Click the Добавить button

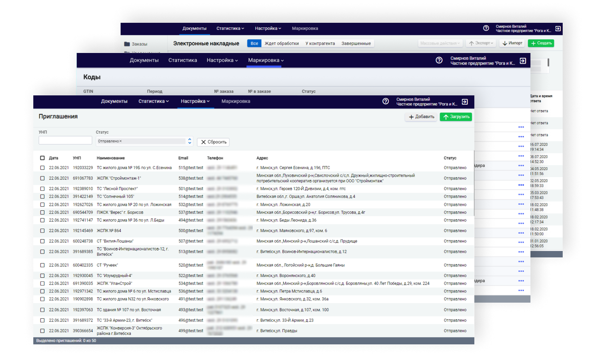(421, 117)
